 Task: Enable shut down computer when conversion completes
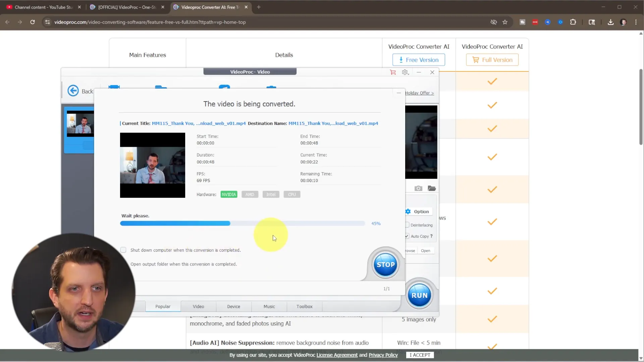(x=123, y=250)
